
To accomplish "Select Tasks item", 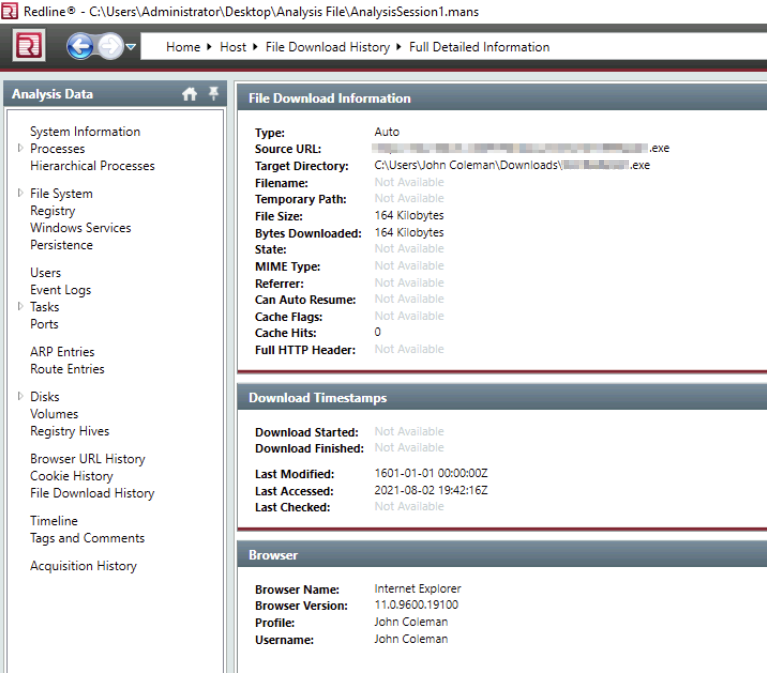I will click(44, 307).
